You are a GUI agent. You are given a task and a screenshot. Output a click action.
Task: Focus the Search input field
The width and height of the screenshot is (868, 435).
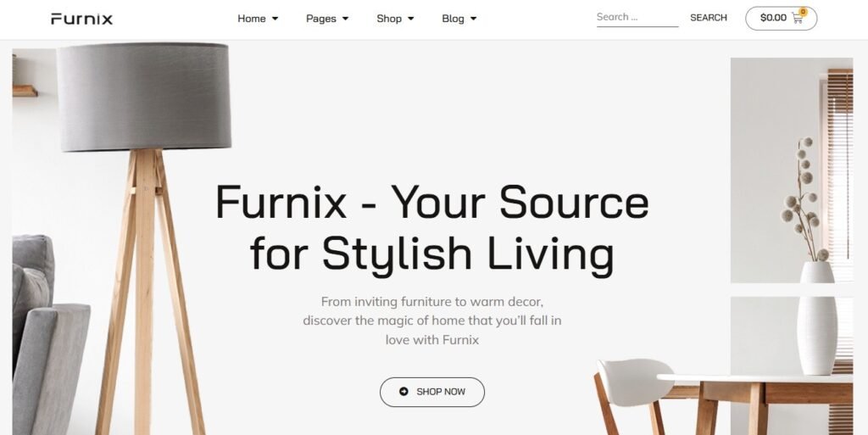637,17
